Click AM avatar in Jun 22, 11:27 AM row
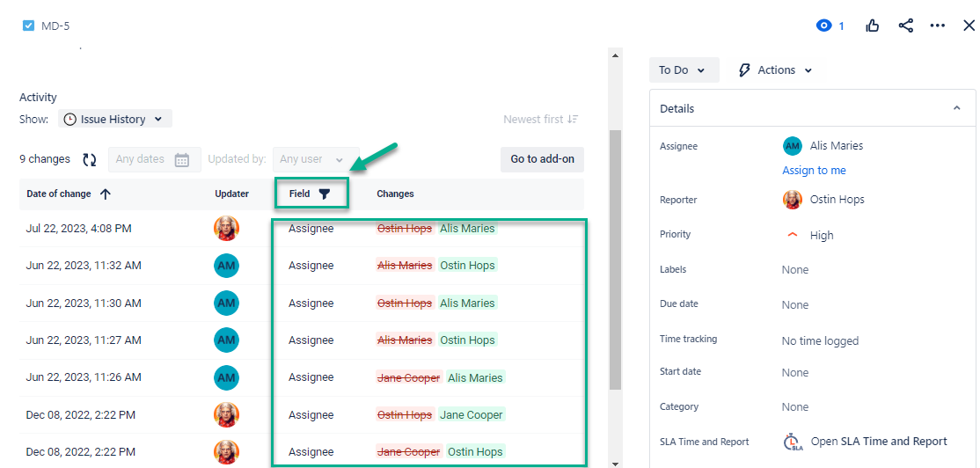This screenshot has width=980, height=468. point(226,340)
